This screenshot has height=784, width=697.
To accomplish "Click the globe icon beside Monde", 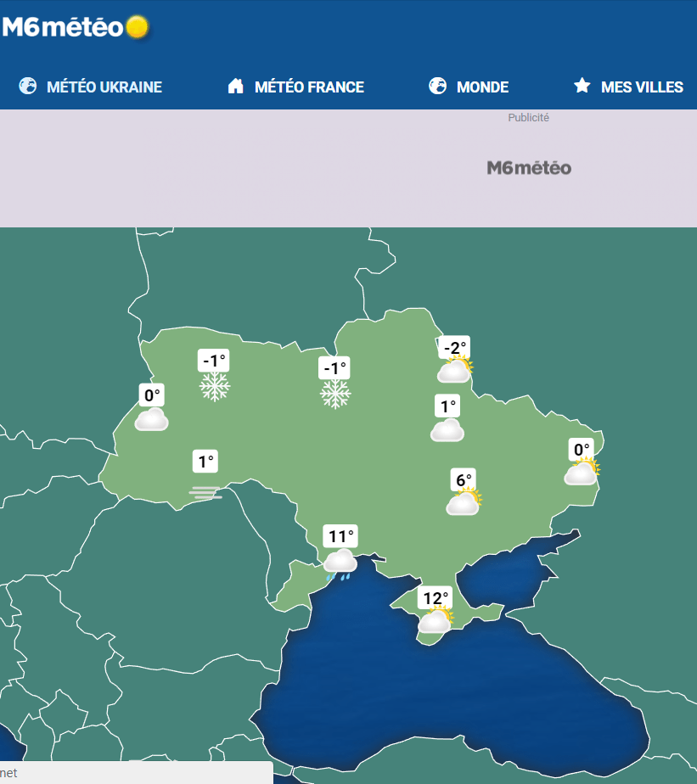I will point(437,86).
